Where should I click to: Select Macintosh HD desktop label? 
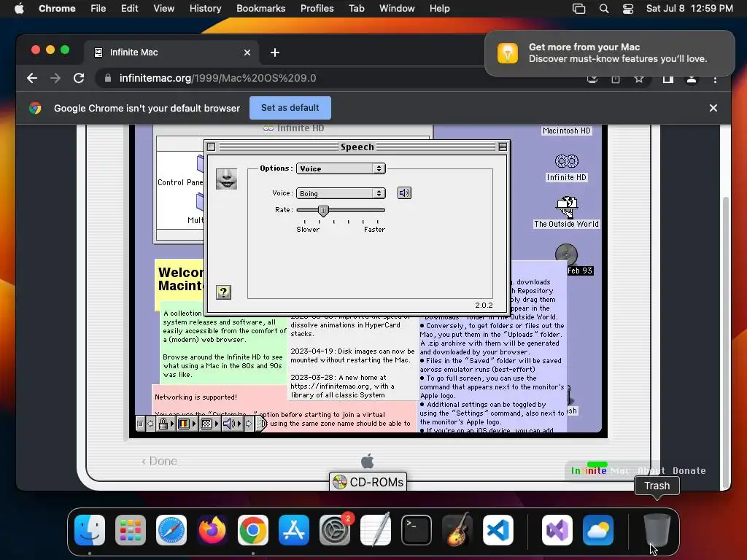[566, 131]
